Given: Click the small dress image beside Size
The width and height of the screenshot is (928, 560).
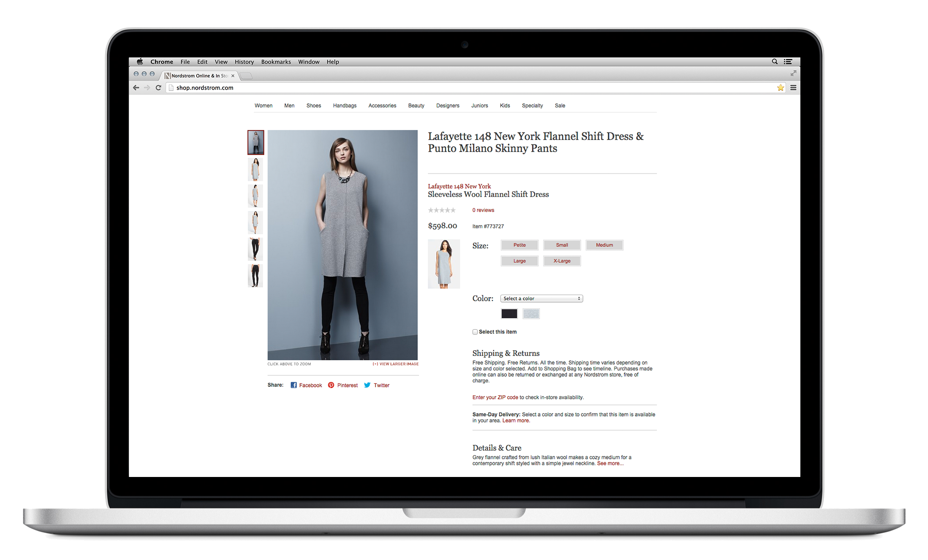Looking at the screenshot, I should [x=444, y=264].
